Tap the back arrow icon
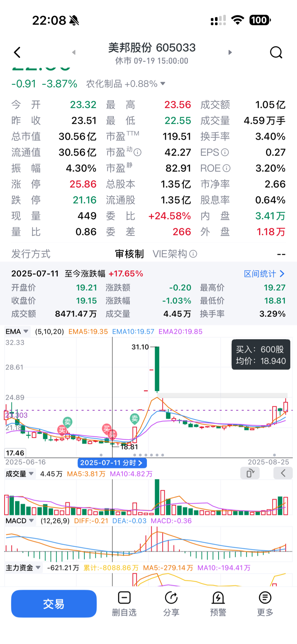 pos(17,52)
